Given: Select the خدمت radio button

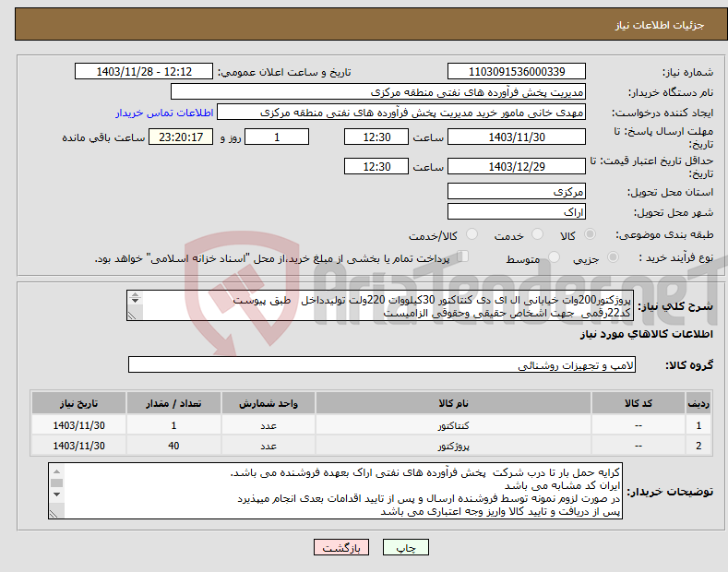Looking at the screenshot, I should tap(537, 234).
